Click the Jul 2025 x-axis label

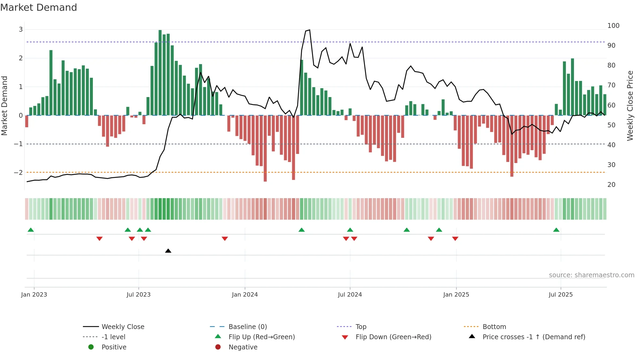pyautogui.click(x=561, y=295)
